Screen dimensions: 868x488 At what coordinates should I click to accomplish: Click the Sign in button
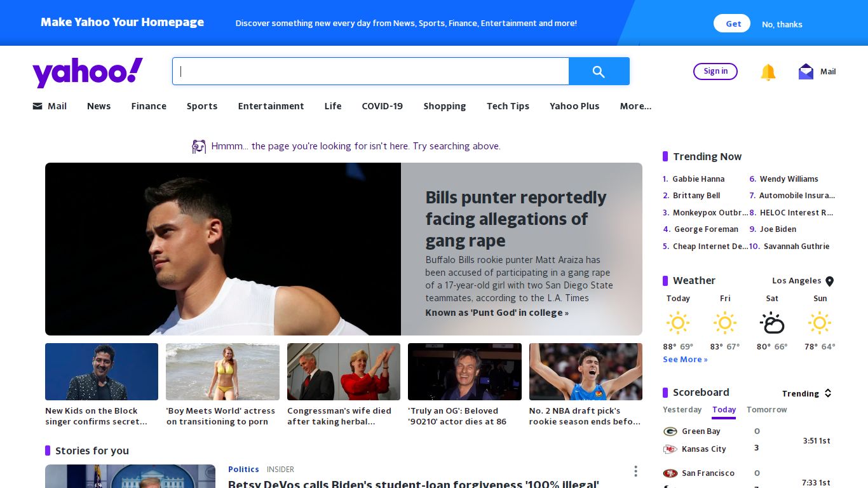click(x=715, y=71)
